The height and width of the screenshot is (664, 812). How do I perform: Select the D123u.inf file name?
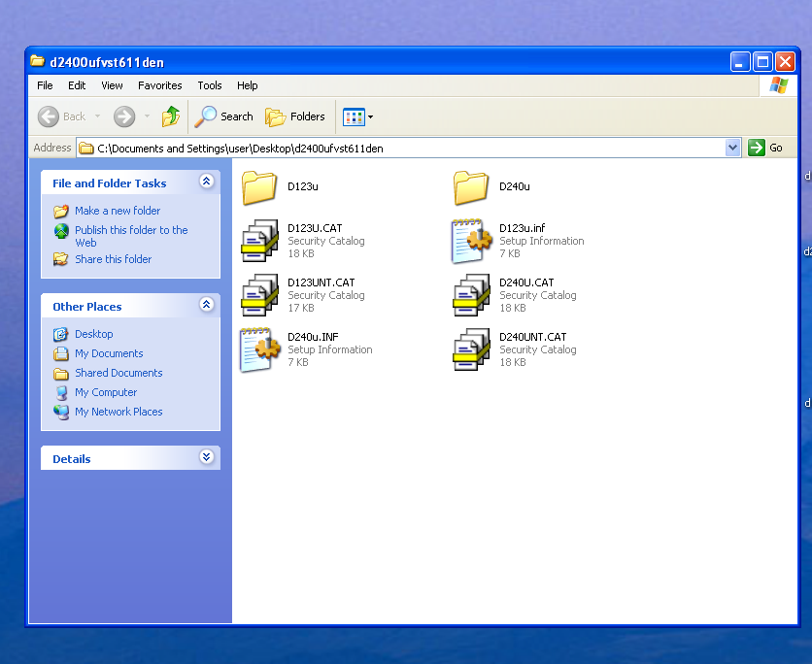click(x=522, y=228)
